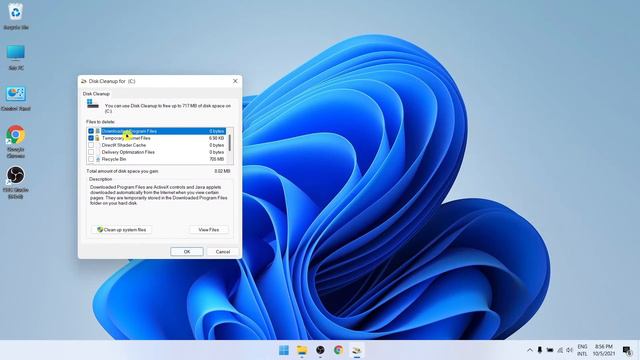Select the Google Chrome desktop shortcut
The height and width of the screenshot is (360, 640).
tap(16, 142)
